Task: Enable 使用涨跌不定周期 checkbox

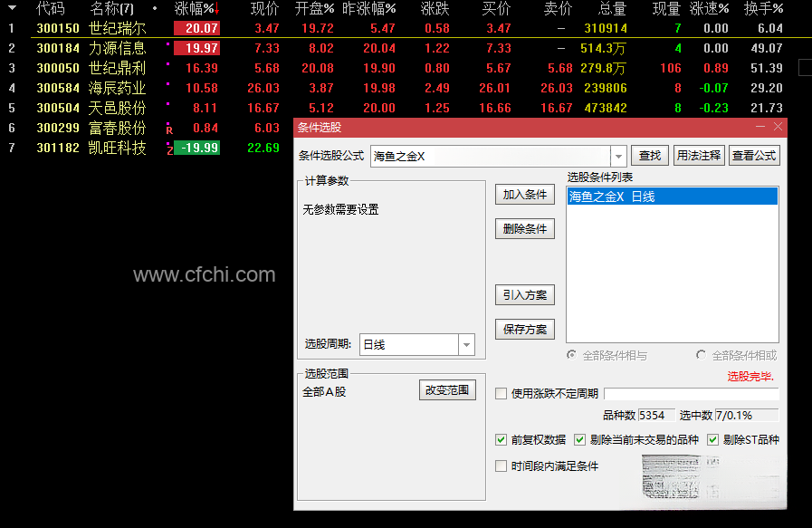Action: (x=501, y=394)
